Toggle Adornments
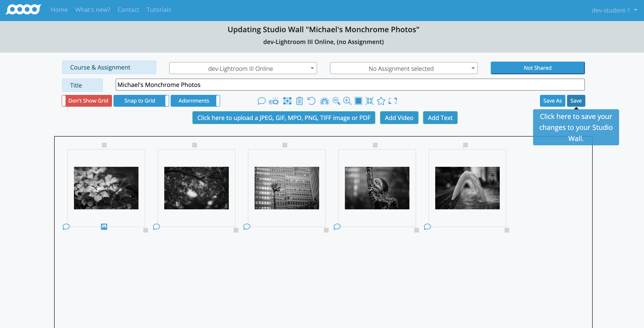The width and height of the screenshot is (644, 328). point(195,101)
